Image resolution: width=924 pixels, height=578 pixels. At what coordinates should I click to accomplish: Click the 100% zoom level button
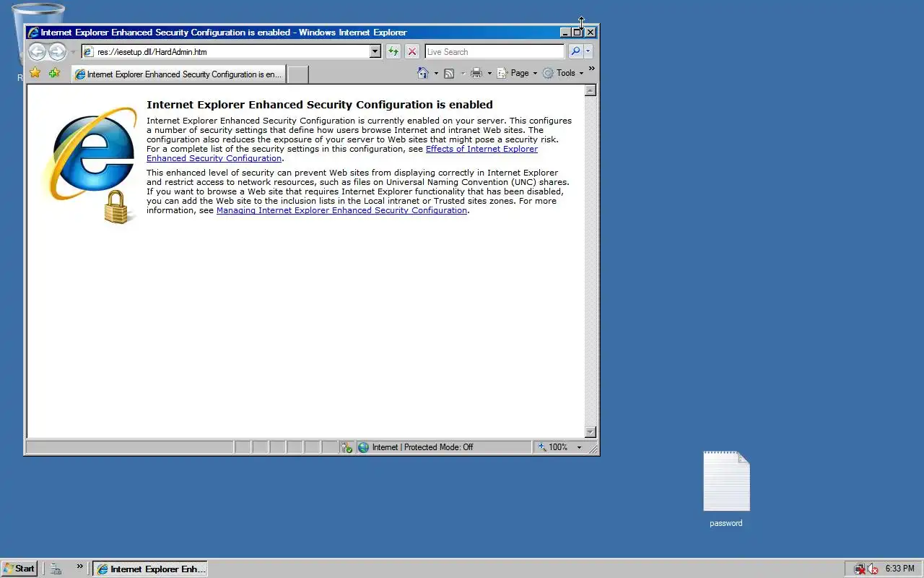pyautogui.click(x=553, y=447)
